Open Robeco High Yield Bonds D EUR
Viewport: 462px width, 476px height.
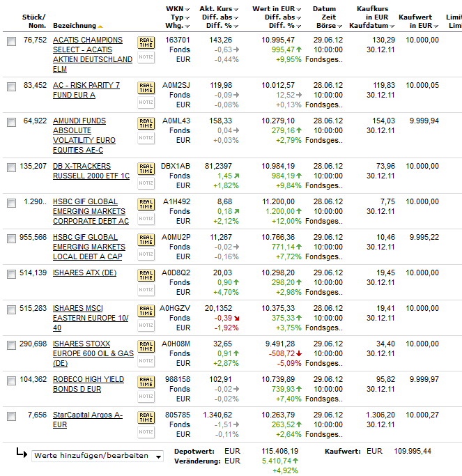(x=88, y=384)
